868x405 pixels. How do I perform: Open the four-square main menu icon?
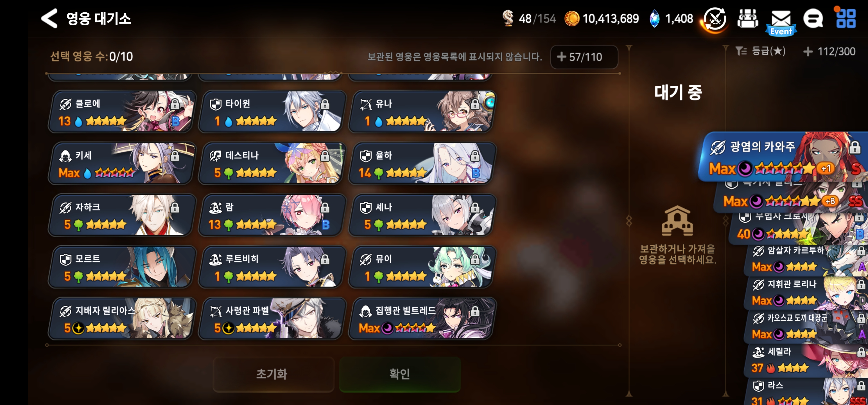[x=846, y=19]
